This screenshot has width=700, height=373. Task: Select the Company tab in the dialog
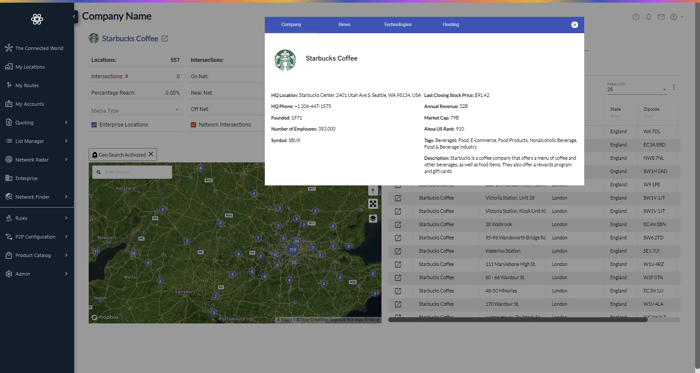click(291, 25)
